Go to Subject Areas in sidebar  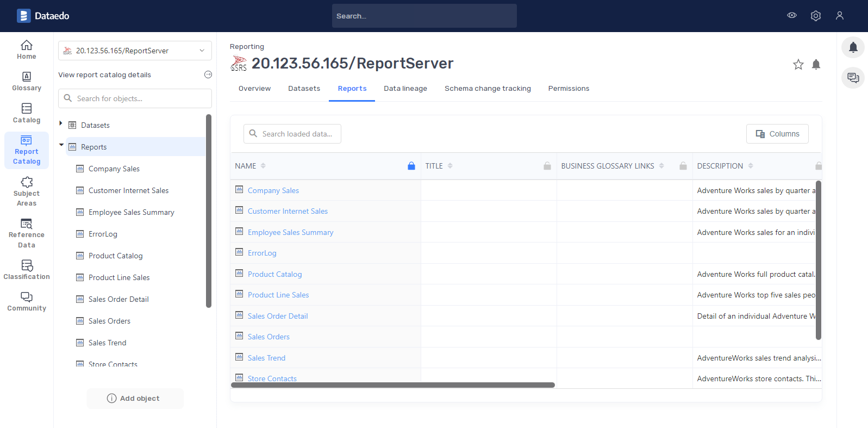tap(27, 191)
